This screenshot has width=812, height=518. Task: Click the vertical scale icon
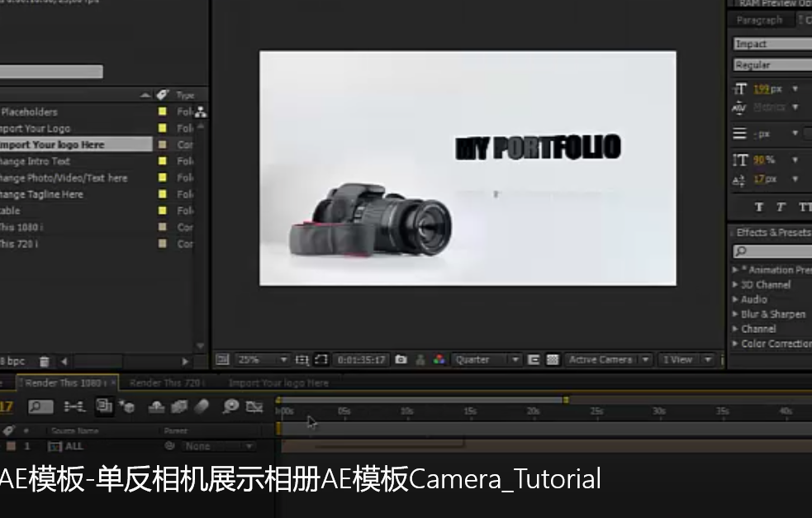pyautogui.click(x=740, y=160)
